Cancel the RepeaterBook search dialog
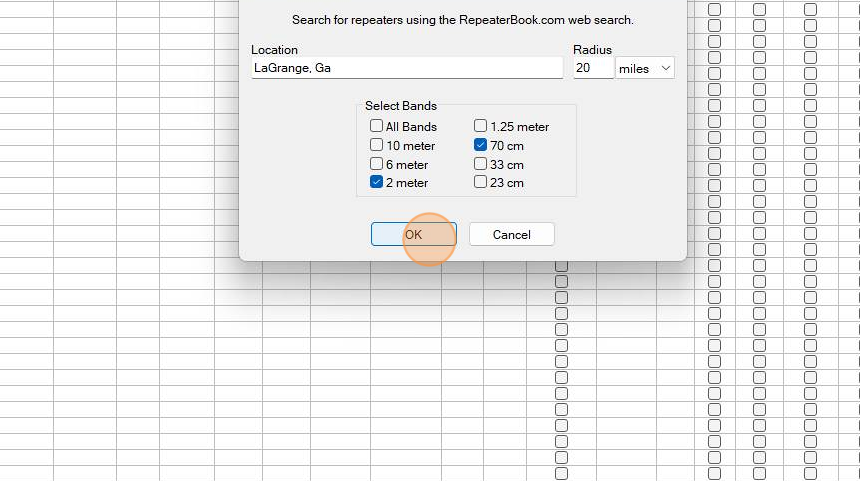This screenshot has height=481, width=860. 512,234
